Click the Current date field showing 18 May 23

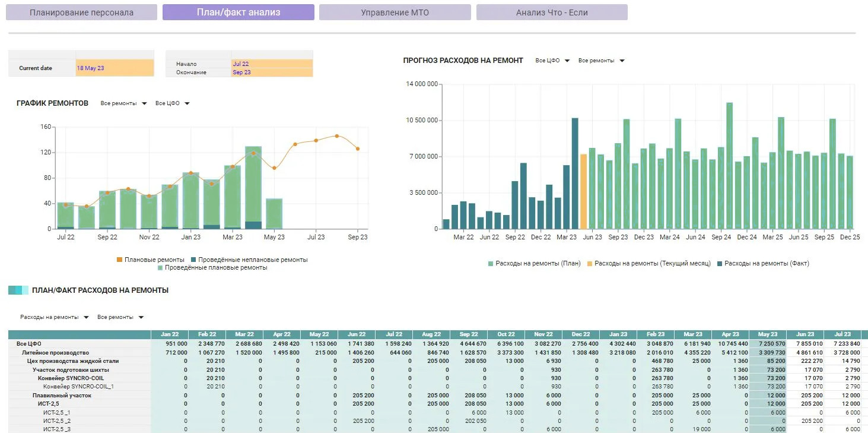[115, 68]
